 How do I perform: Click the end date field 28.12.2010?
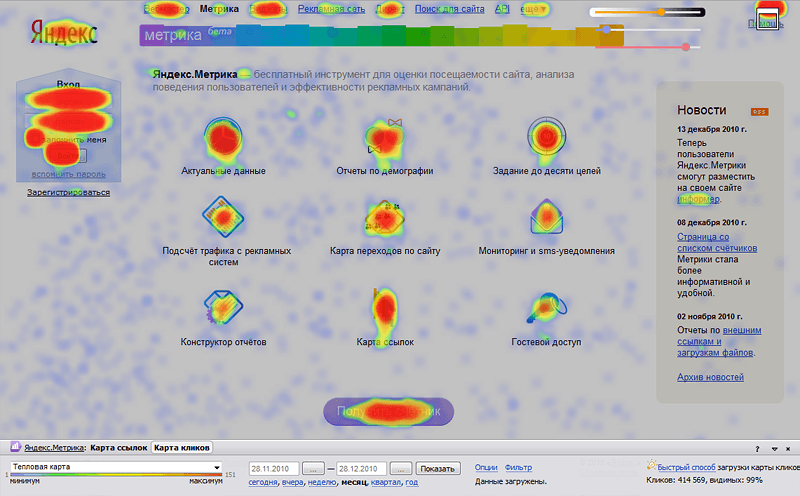pos(362,468)
